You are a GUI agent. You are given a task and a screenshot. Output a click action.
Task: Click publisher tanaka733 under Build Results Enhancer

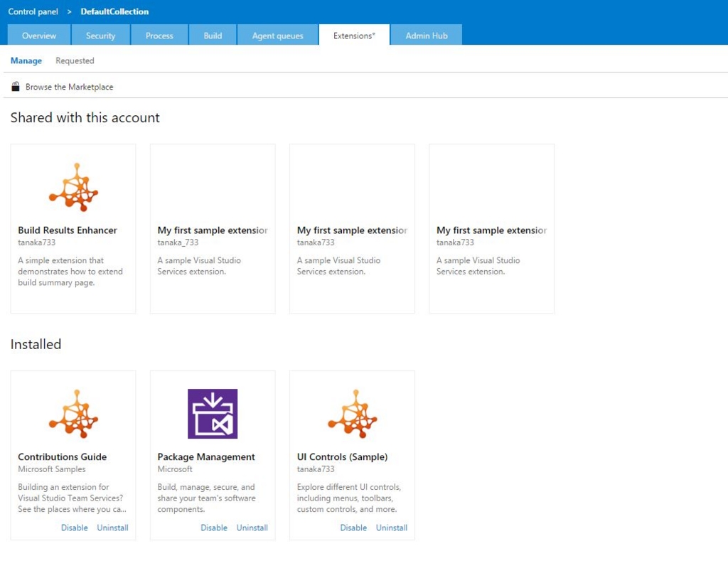click(37, 242)
